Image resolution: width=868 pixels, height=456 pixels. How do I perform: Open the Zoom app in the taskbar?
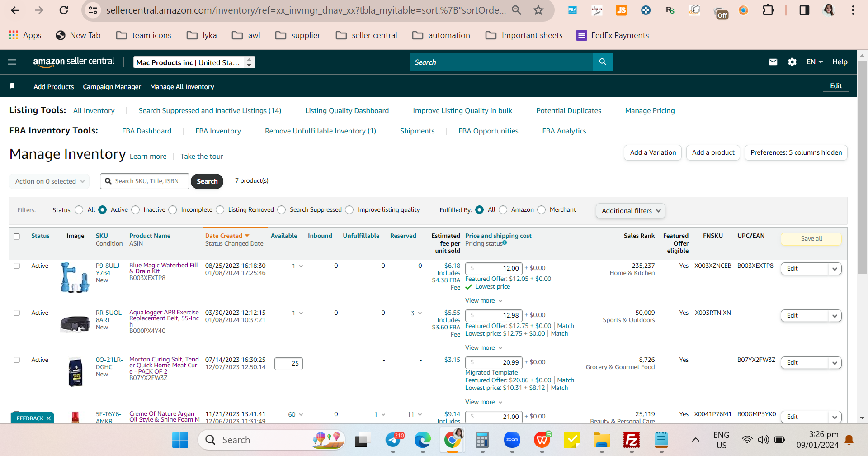512,440
